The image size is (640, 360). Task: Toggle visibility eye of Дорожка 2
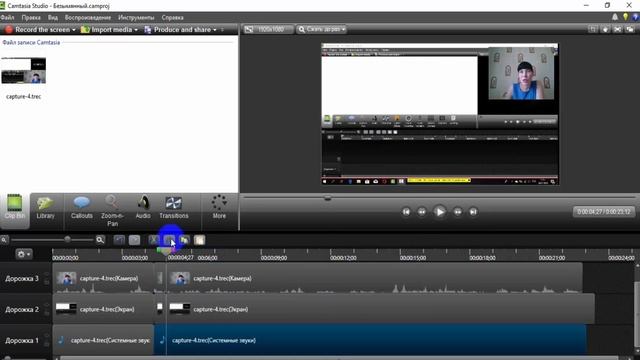[47, 305]
